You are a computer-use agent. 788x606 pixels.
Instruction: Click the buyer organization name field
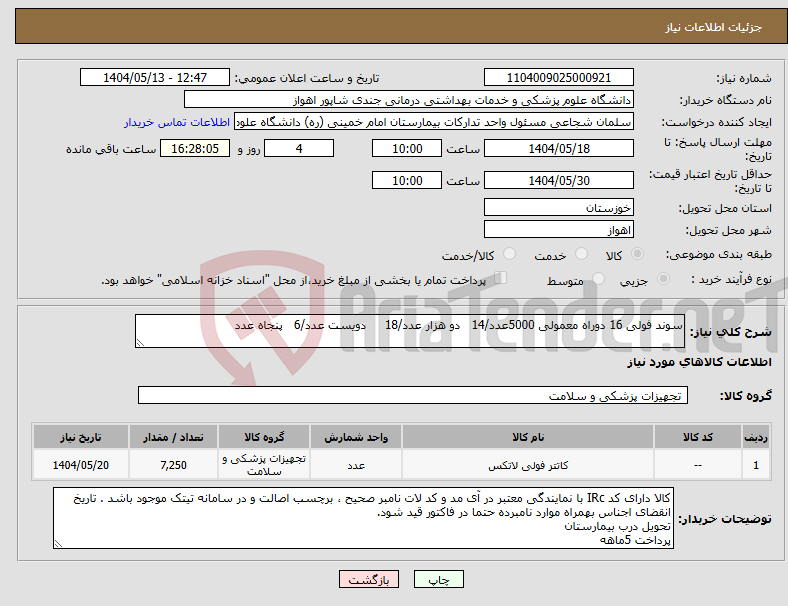point(409,99)
